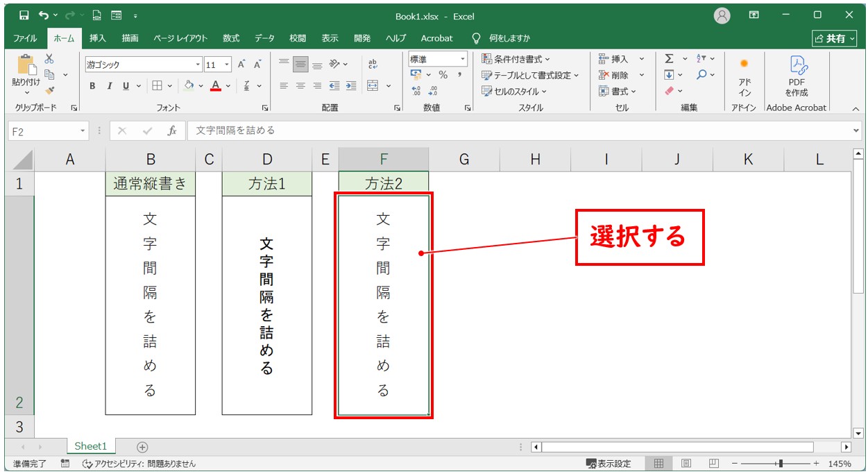Add a new sheet with plus button
Screen dimensions: 868x474
click(142, 447)
